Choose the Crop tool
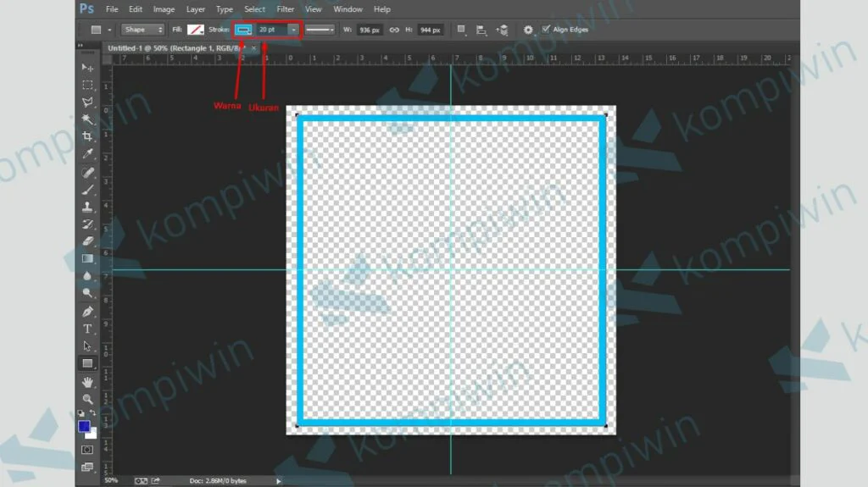 point(87,136)
